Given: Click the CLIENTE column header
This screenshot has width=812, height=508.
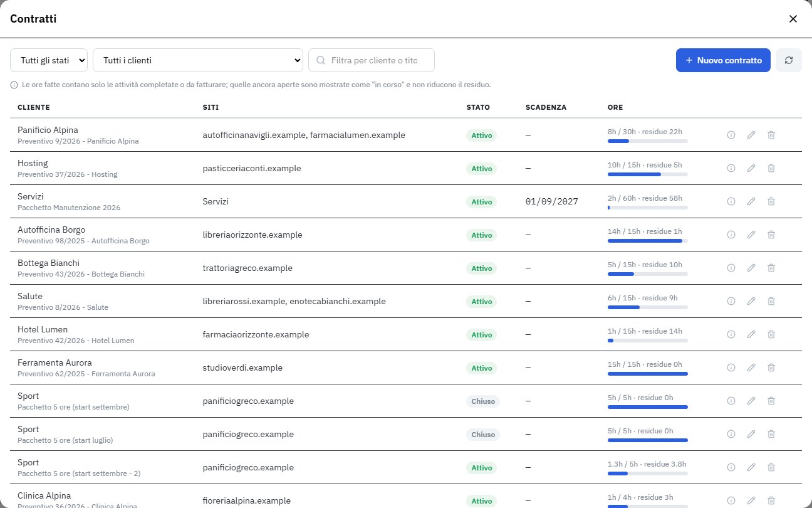Looking at the screenshot, I should click(x=34, y=107).
